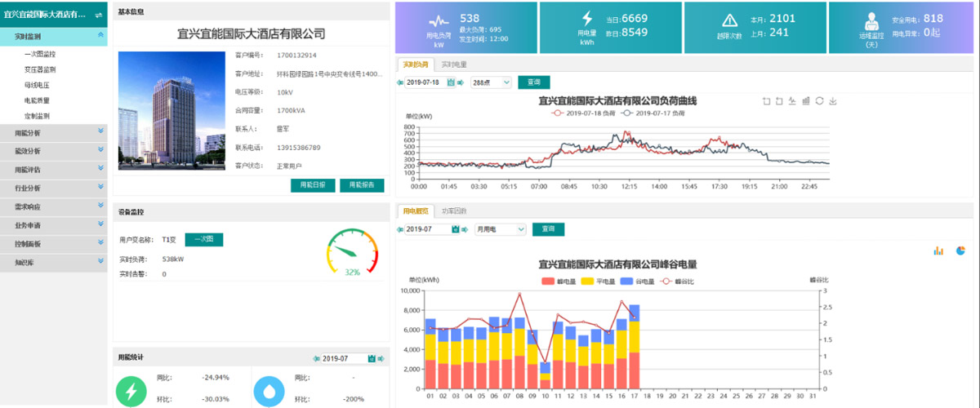Click the bar chart view icon

pos(938,251)
